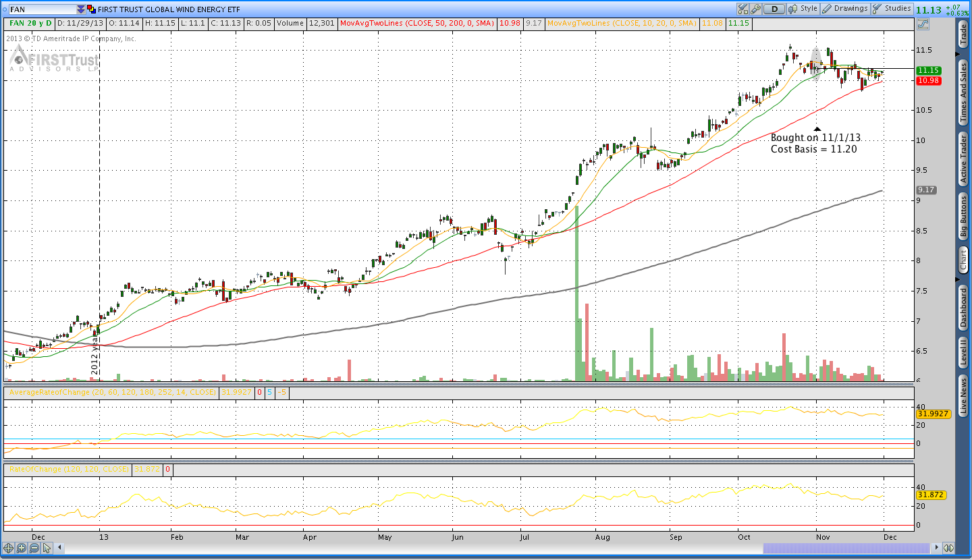This screenshot has width=972, height=560.
Task: Click the yellow 31.872 value bubble
Action: [932, 495]
